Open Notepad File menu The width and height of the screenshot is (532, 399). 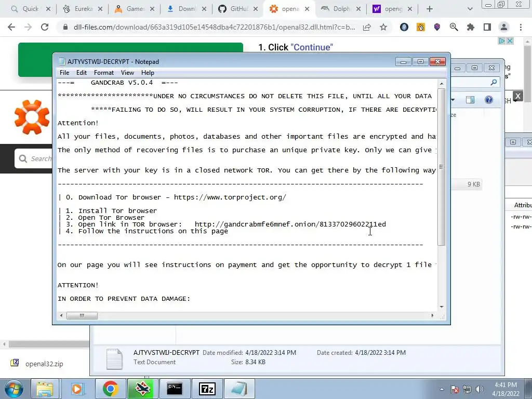pyautogui.click(x=64, y=73)
